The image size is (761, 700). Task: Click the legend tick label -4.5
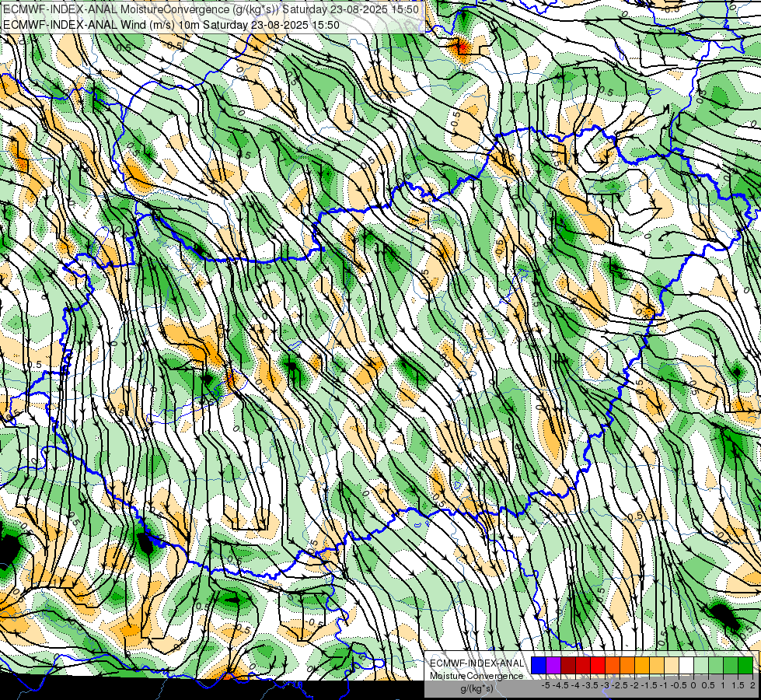pyautogui.click(x=560, y=685)
